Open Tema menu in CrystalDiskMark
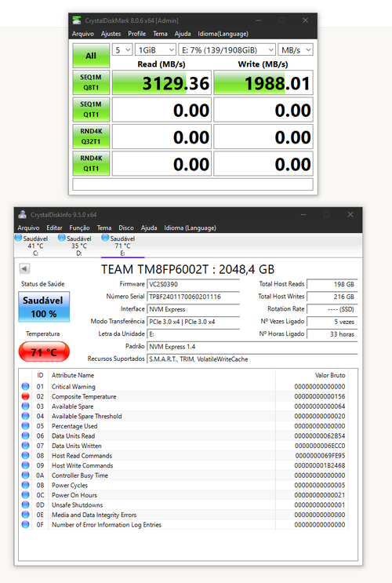 tap(160, 34)
